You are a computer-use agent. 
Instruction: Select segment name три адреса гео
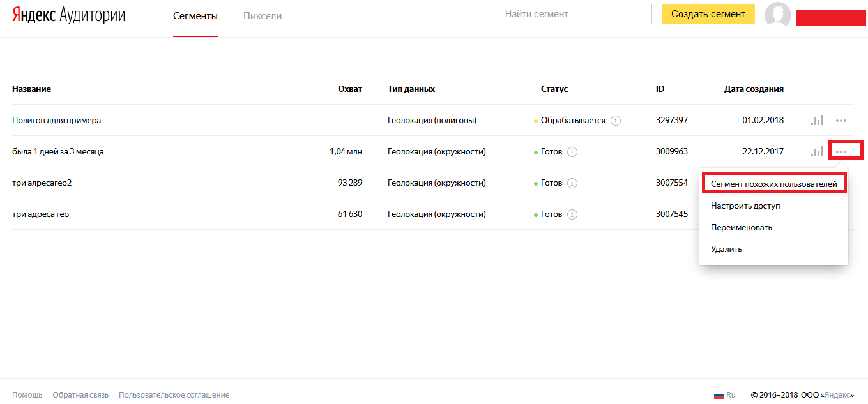pyautogui.click(x=40, y=214)
